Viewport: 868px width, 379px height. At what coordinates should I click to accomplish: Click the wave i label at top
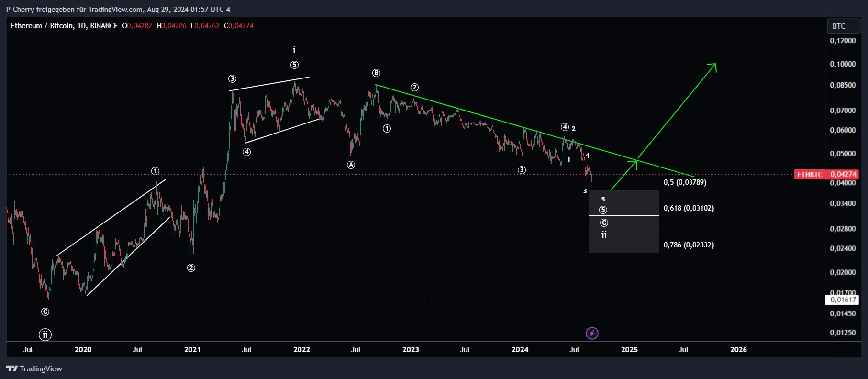click(294, 49)
